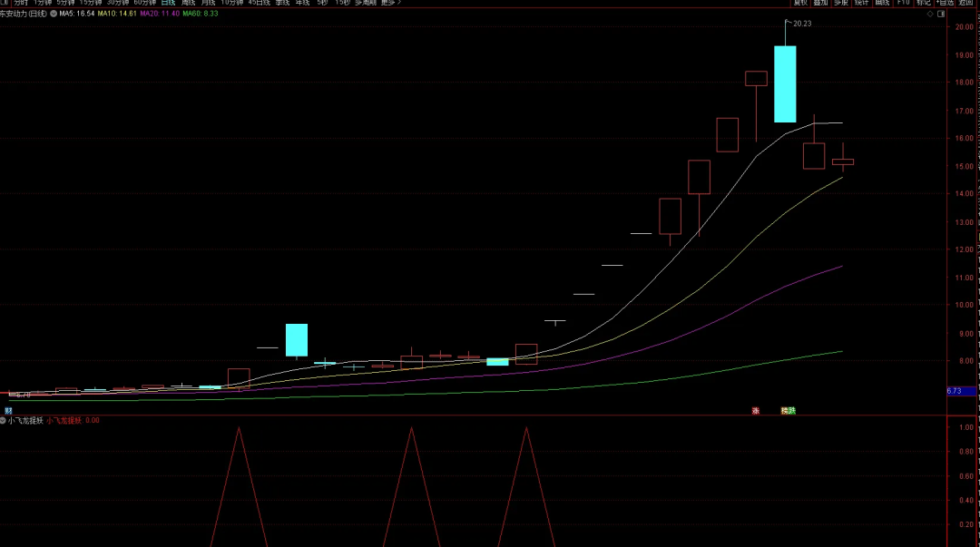Select the 季线 quarterly tab
This screenshot has width=980, height=547.
pyautogui.click(x=282, y=3)
